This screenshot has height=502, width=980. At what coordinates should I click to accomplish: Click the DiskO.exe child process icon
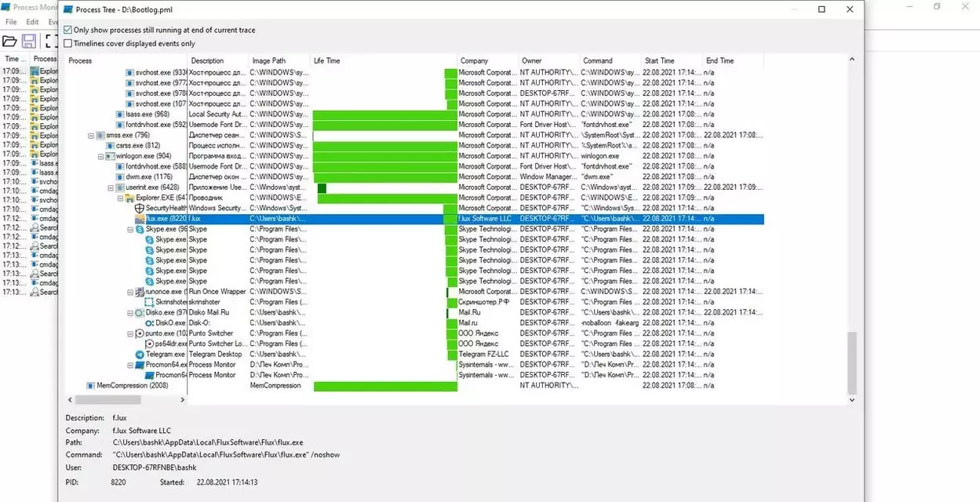click(149, 322)
